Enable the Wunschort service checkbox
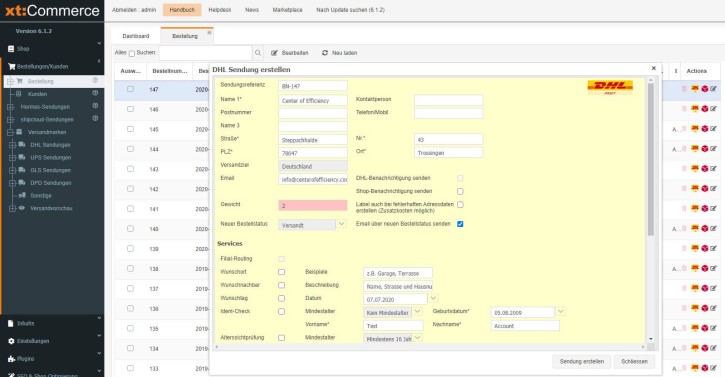The image size is (725, 377). point(282,272)
